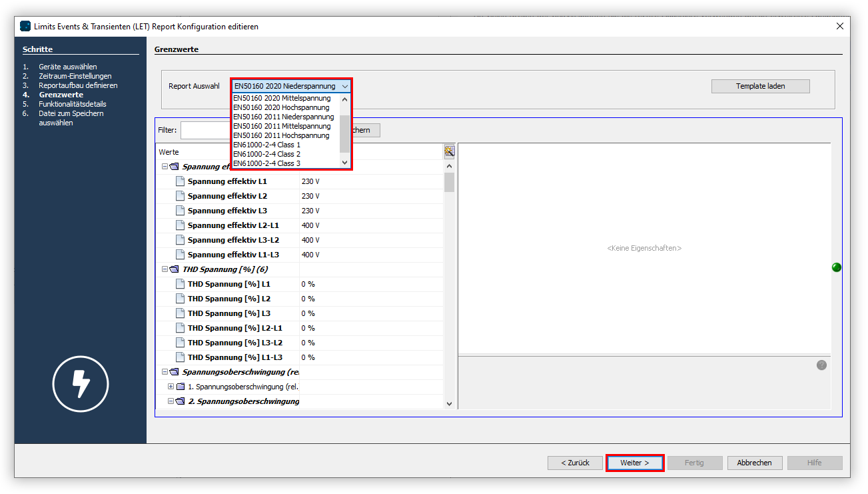Open the Report Auswahl combo box
Image resolution: width=868 pixels, height=494 pixels.
291,86
